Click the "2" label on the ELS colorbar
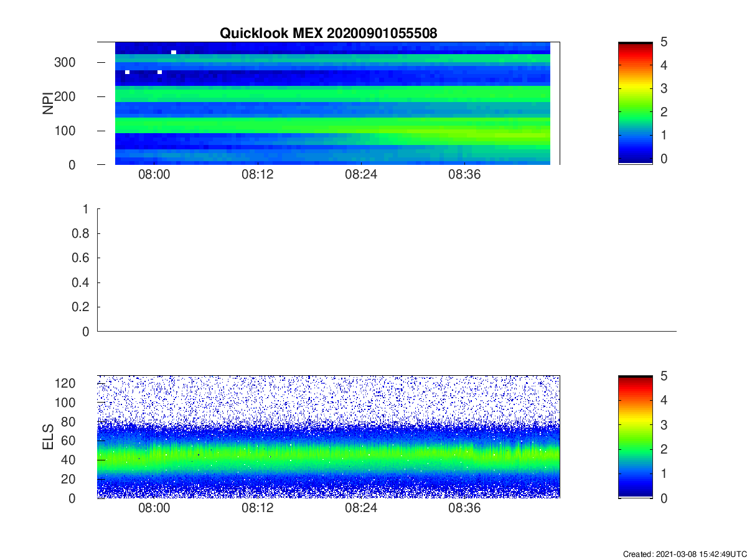Image resolution: width=747 pixels, height=560 pixels. click(x=664, y=449)
